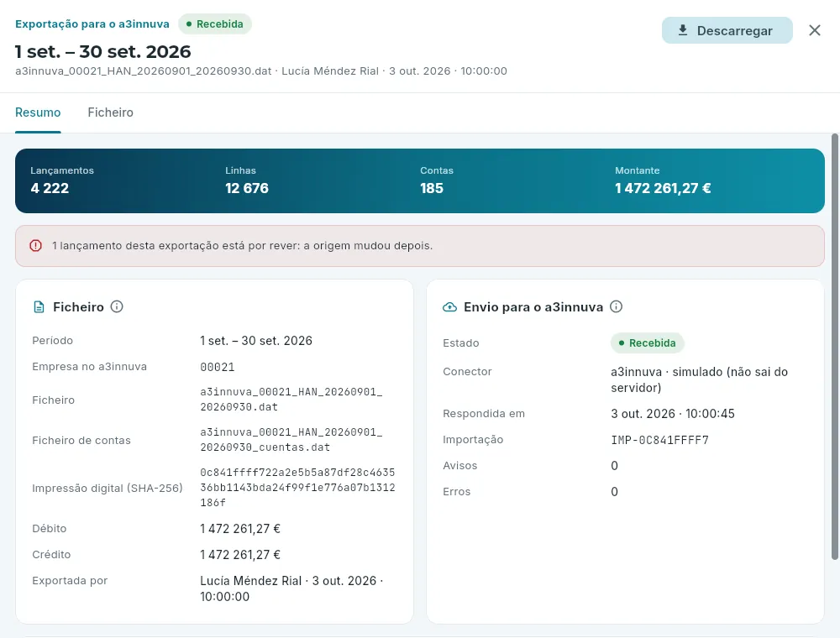This screenshot has height=638, width=840.
Task: Click the Contas count 185
Action: [432, 188]
